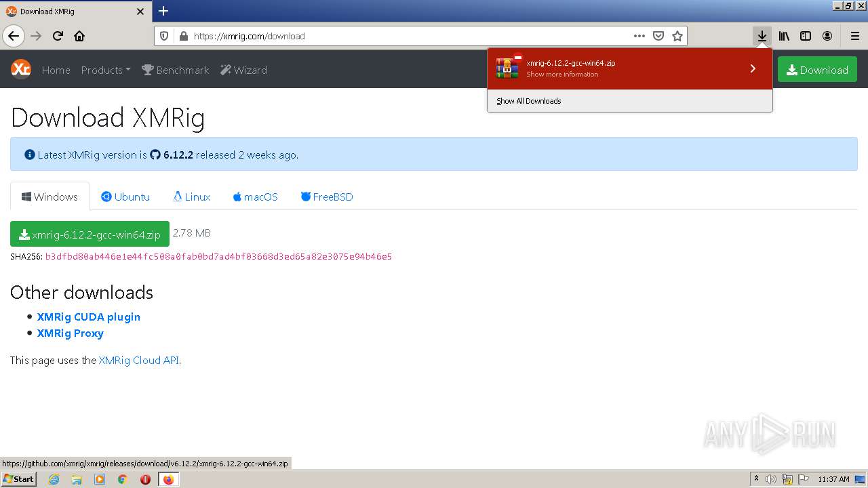The height and width of the screenshot is (488, 868).
Task: Open the Windows Start menu
Action: click(x=18, y=479)
